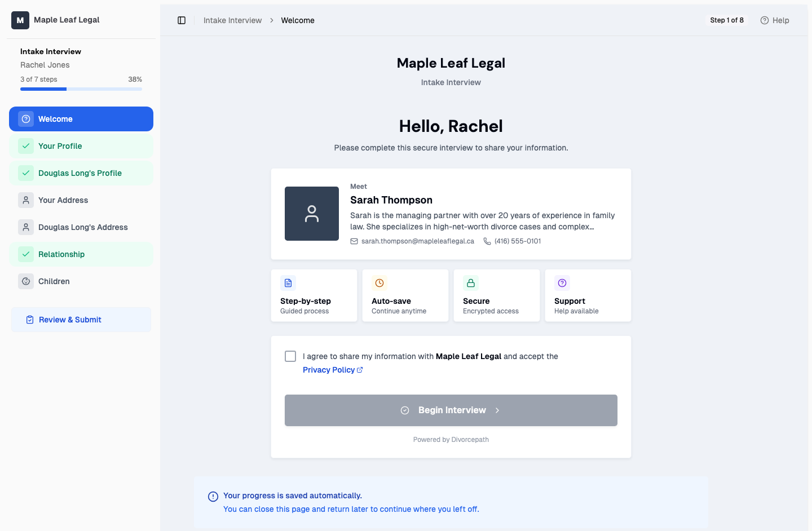Select the Welcome step in sidebar
The height and width of the screenshot is (531, 812).
(x=81, y=119)
